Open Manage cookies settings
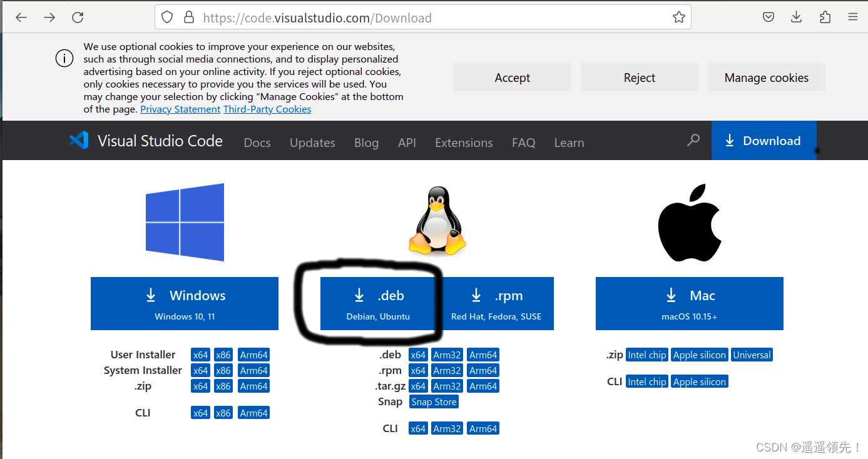Image resolution: width=868 pixels, height=459 pixels. (x=767, y=78)
